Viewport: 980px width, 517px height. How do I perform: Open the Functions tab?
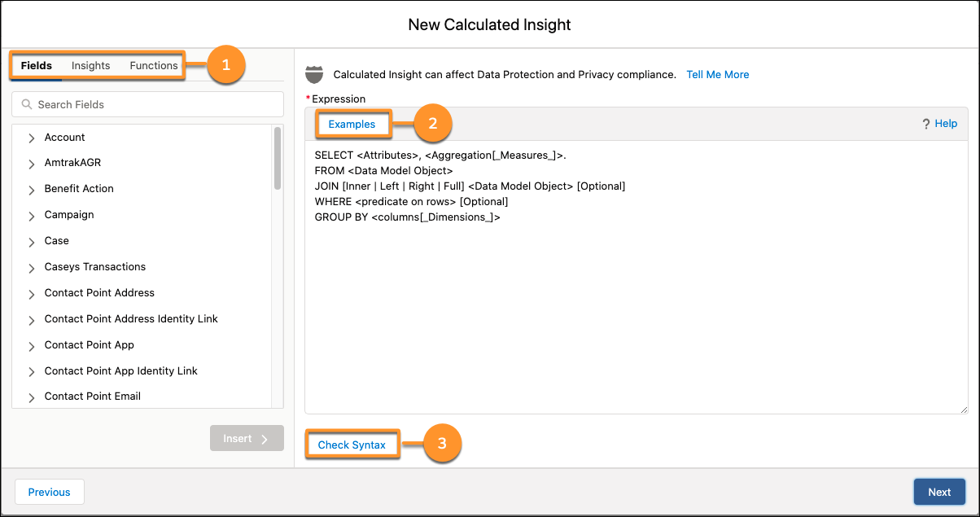(x=154, y=65)
